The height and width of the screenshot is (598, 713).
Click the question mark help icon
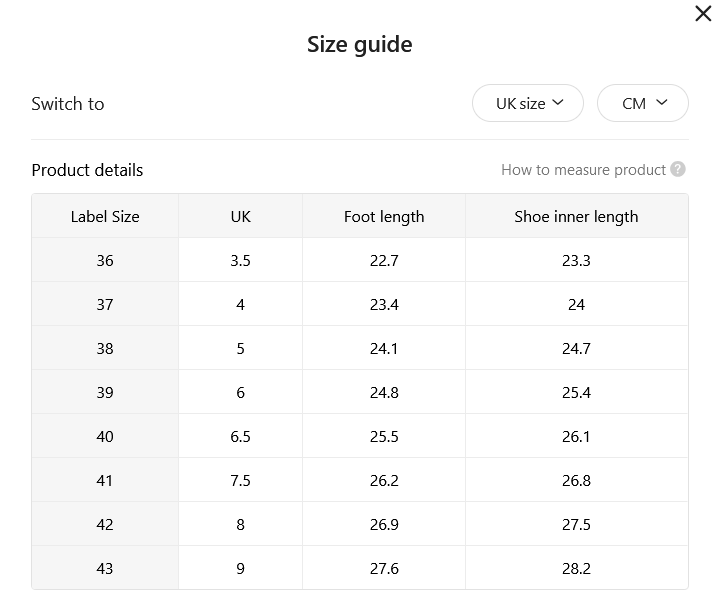coord(678,169)
